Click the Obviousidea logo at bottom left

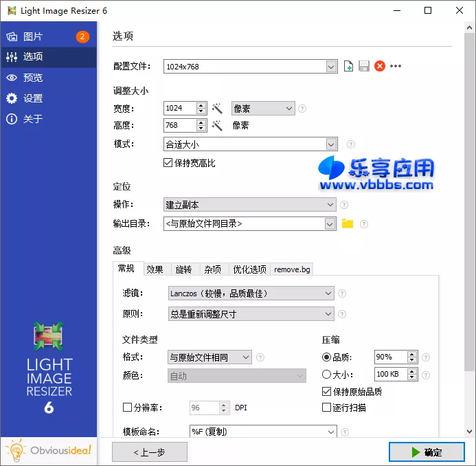pos(49,450)
